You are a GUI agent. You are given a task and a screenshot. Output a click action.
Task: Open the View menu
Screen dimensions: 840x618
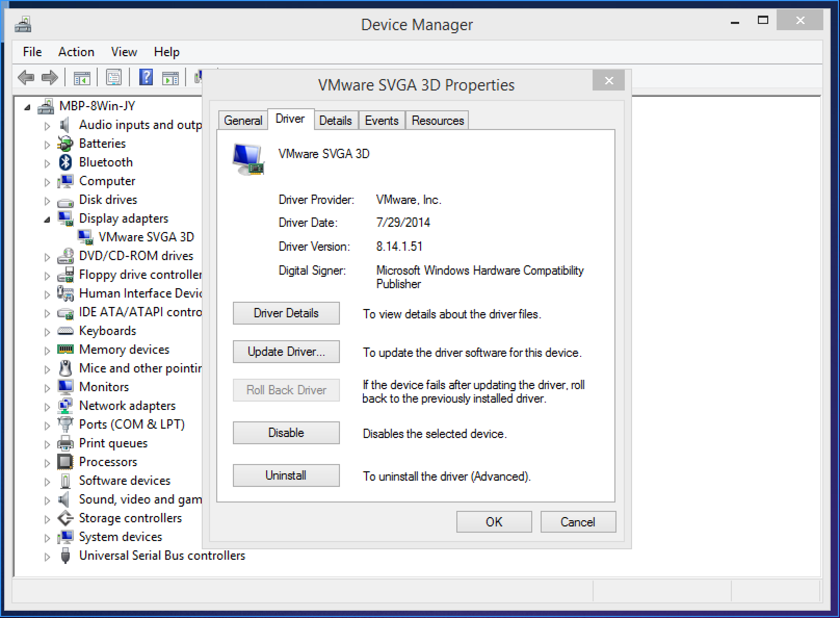coord(124,52)
